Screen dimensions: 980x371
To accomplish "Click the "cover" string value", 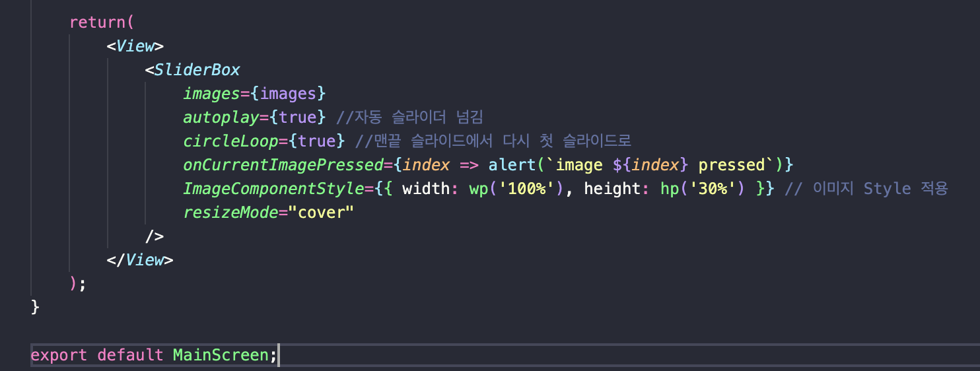I will [x=321, y=212].
